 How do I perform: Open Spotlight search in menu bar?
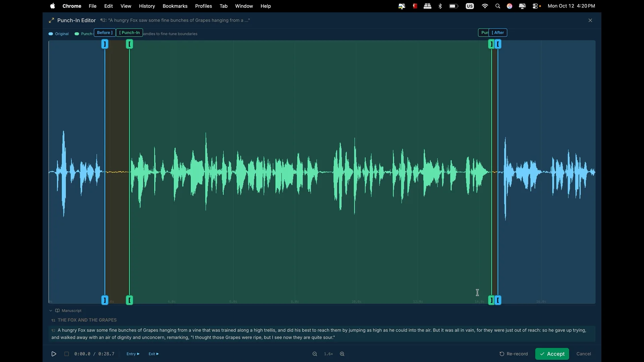[498, 6]
